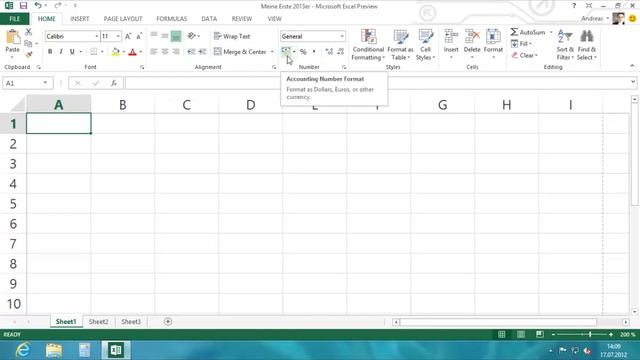Open the FILE tab
640x360 pixels.
point(15,19)
